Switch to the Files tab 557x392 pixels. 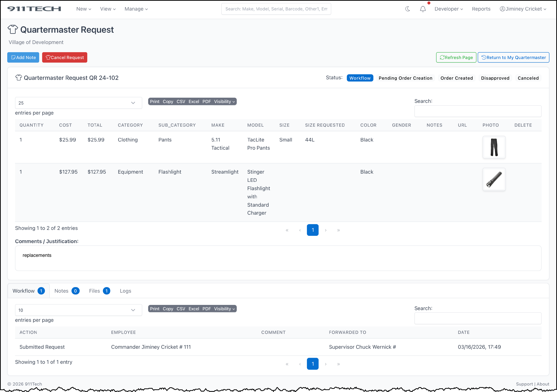(99, 291)
